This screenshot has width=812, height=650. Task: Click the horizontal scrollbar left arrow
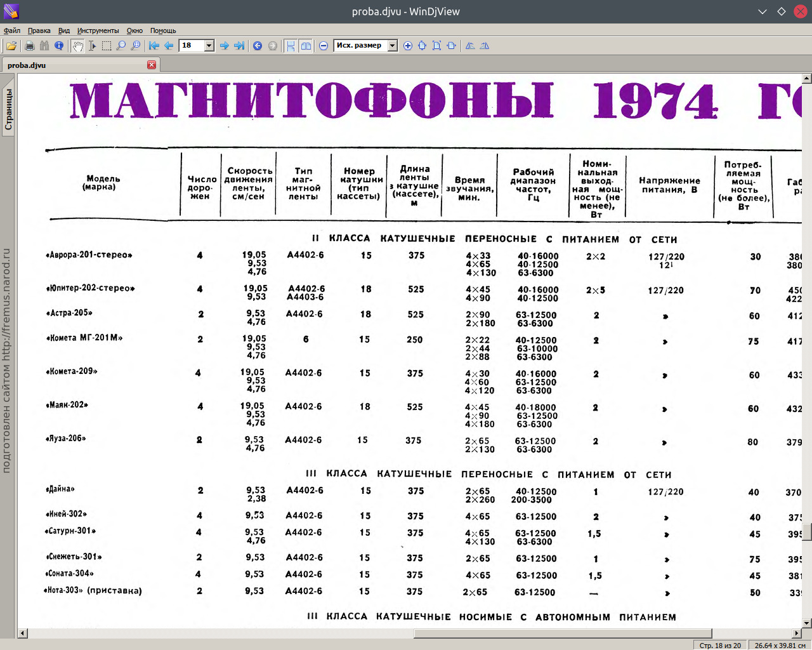click(23, 633)
